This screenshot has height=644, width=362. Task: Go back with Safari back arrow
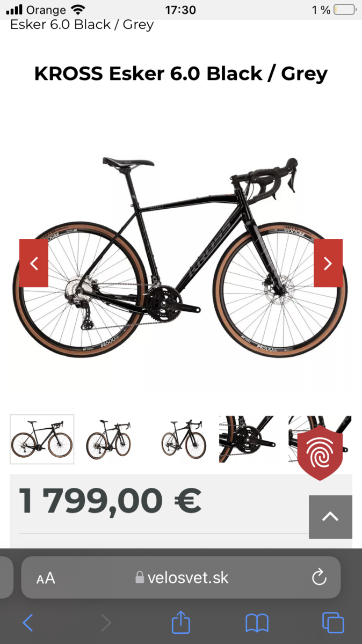coord(28,623)
